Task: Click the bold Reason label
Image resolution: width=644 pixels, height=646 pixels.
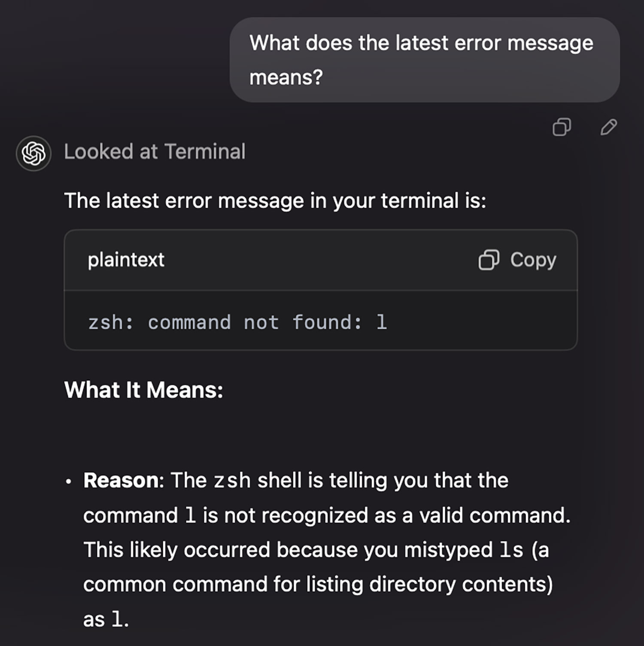Action: pyautogui.click(x=121, y=480)
